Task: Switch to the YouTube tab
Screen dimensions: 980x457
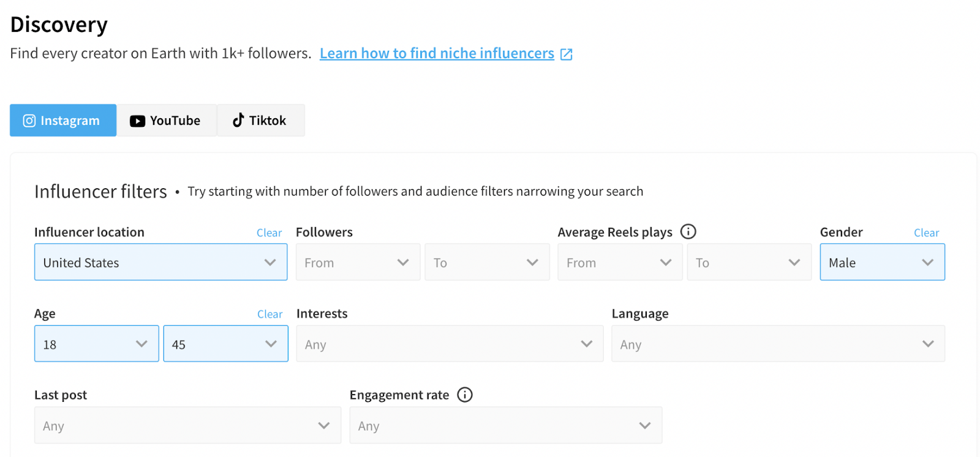Action: 166,121
